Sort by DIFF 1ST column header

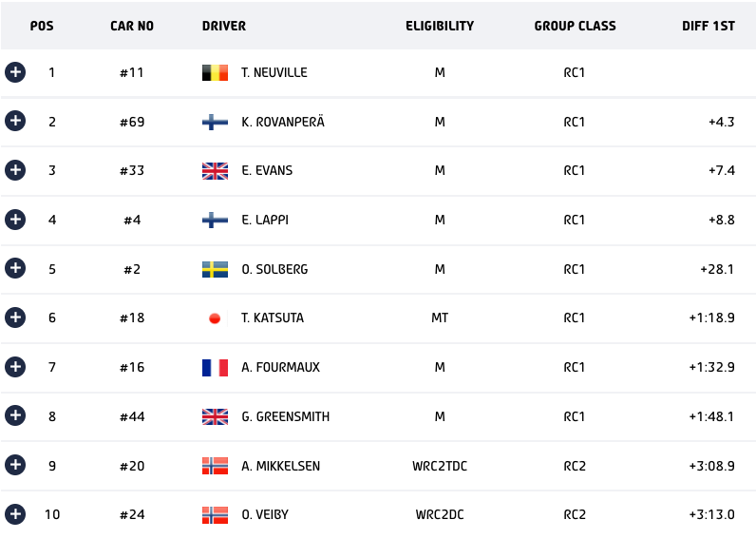click(x=708, y=26)
